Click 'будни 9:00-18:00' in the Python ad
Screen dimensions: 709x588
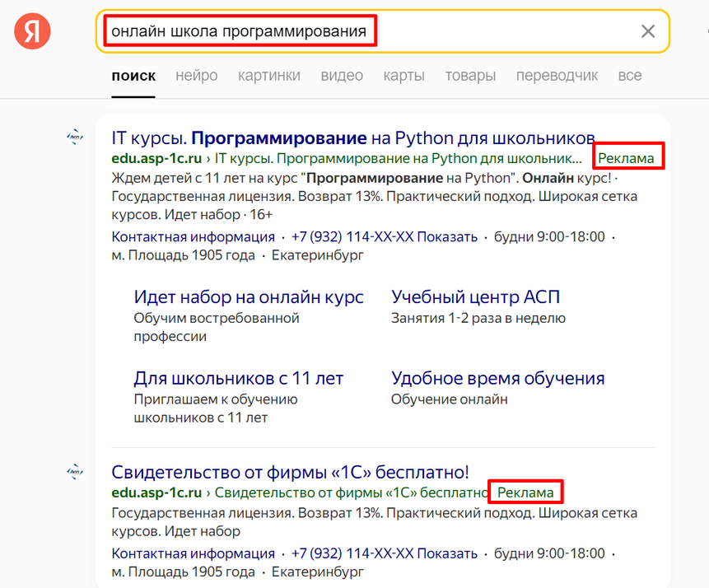(549, 236)
